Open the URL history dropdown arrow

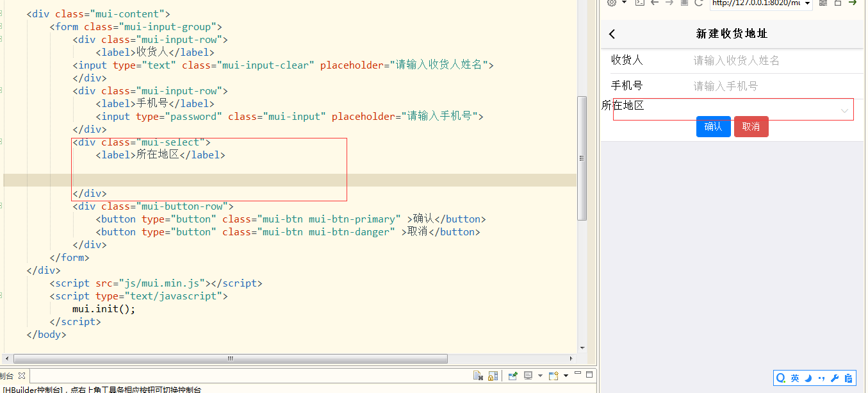(x=807, y=3)
